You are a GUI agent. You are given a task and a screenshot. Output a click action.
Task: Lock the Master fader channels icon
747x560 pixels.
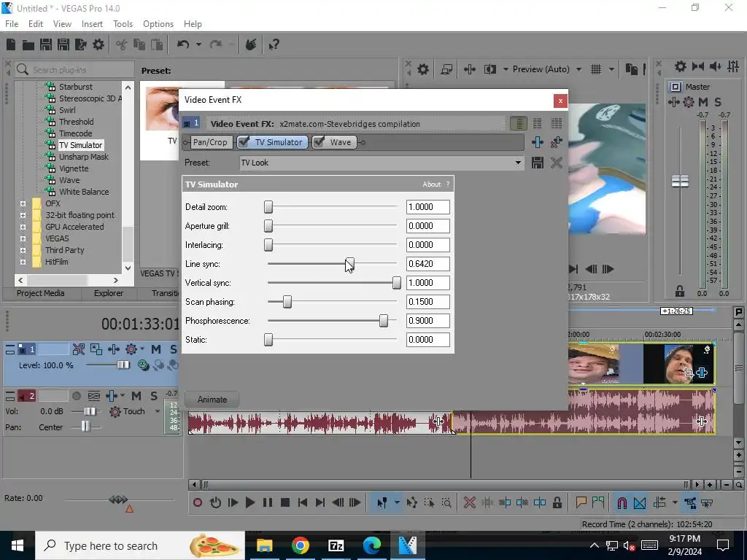pos(680,290)
